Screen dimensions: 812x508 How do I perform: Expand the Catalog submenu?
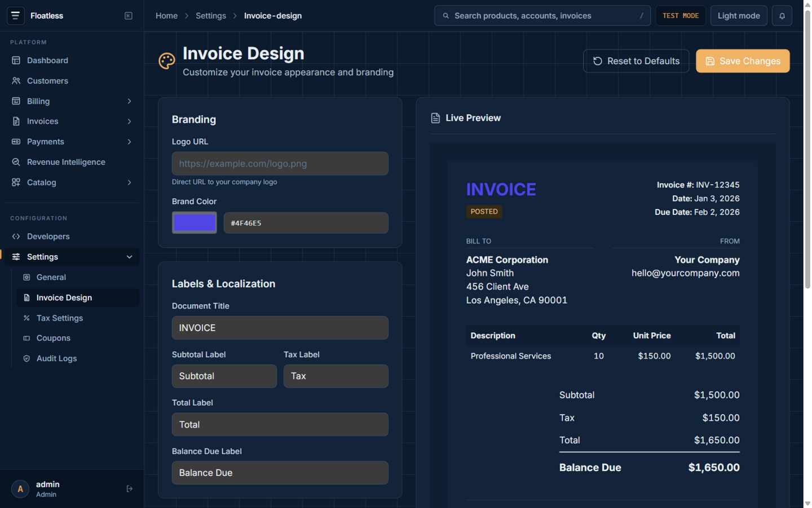[x=129, y=182]
